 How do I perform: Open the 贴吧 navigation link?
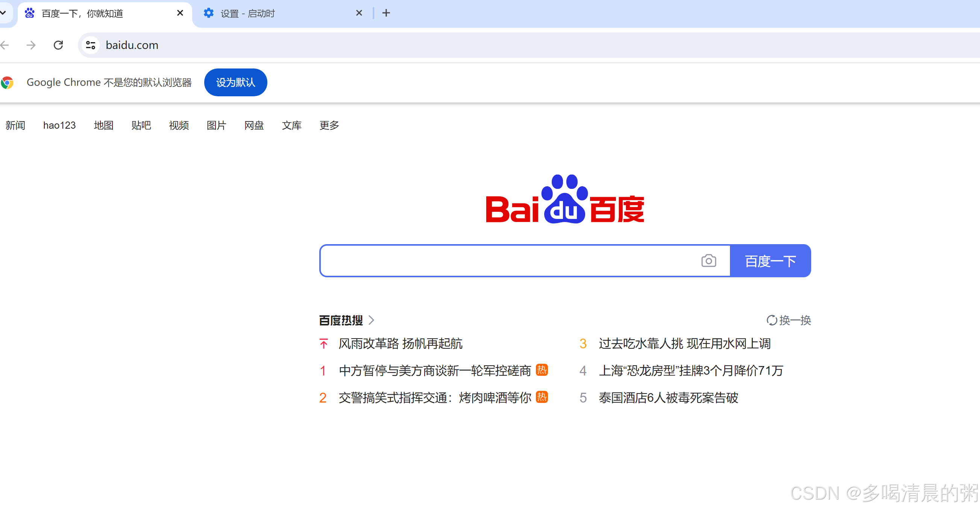pos(141,125)
